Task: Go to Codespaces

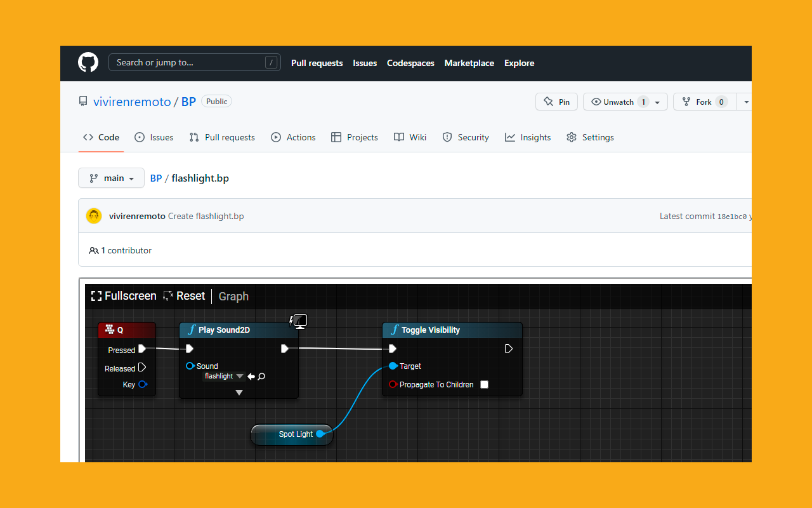Action: point(410,63)
